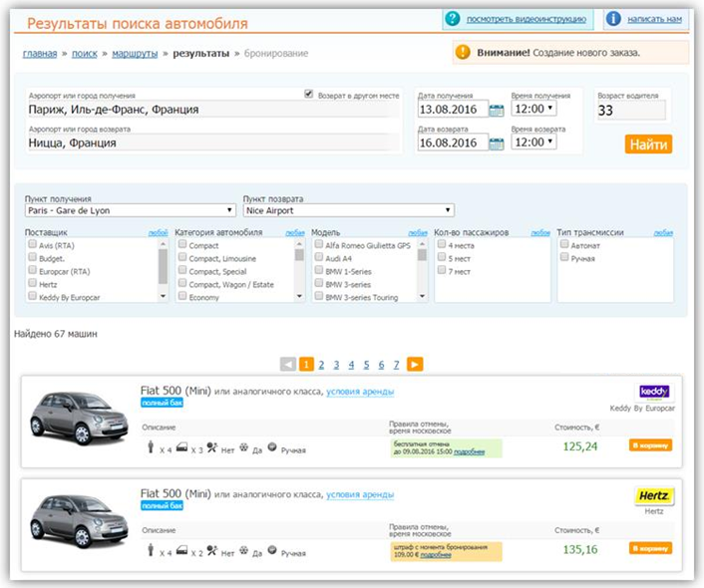704x588 pixels.
Task: Open calendar icon for return date
Action: point(497,144)
